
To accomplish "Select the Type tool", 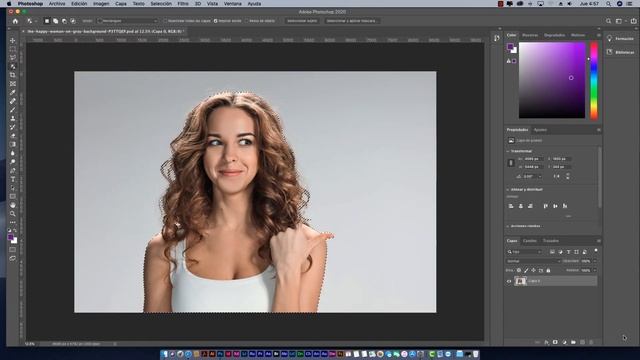I will pyautogui.click(x=13, y=179).
